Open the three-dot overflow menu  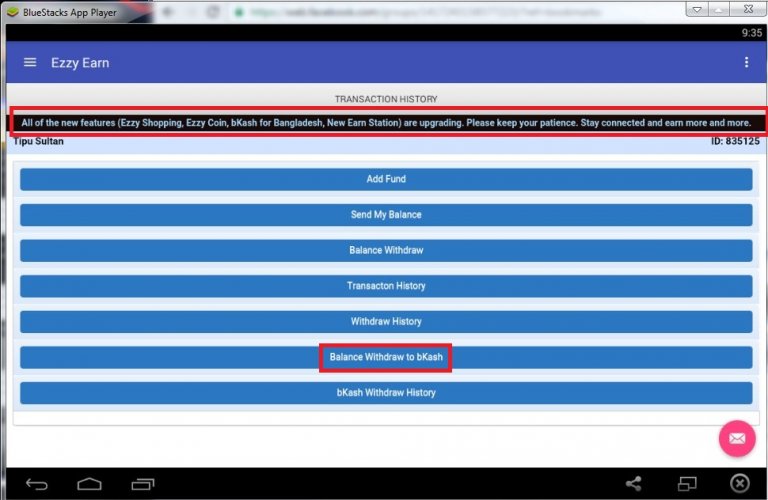click(x=746, y=63)
